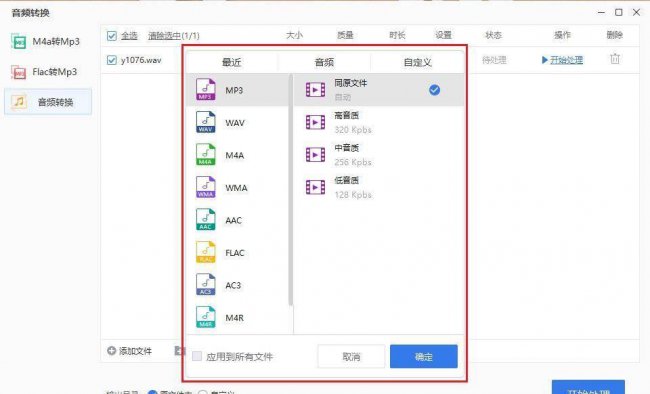Click the 低音质 128 Kpbs preset icon
Viewport: 650px width, 394px height.
[315, 187]
